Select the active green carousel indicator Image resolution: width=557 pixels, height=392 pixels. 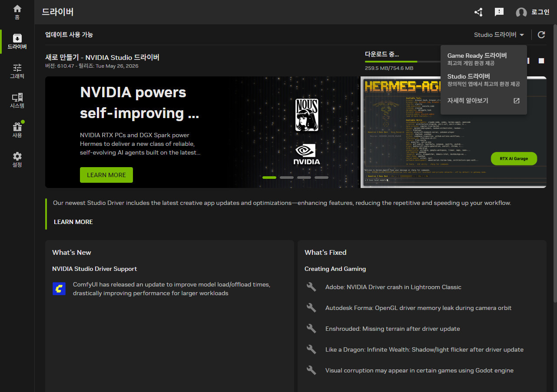[269, 178]
